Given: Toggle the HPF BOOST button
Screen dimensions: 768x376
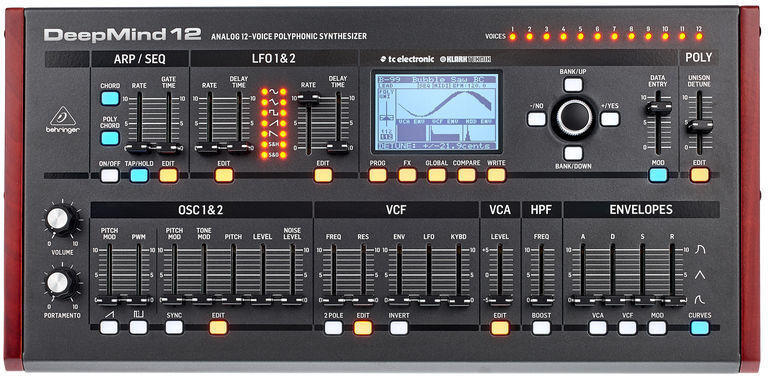Looking at the screenshot, I should click(x=541, y=328).
